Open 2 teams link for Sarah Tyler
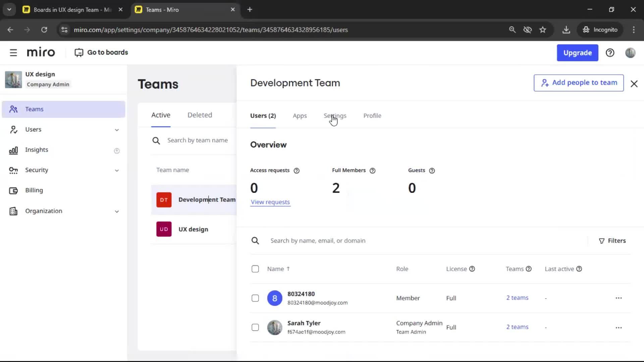Viewport: 644px width, 362px height. tap(517, 327)
